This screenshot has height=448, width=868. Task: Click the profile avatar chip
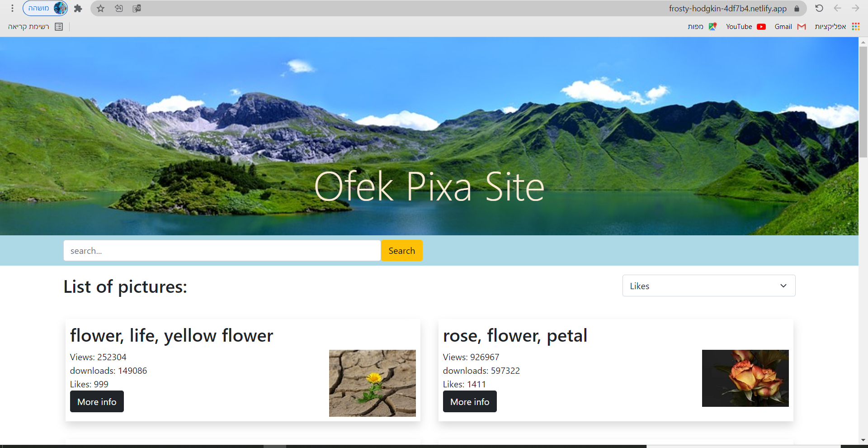(45, 8)
